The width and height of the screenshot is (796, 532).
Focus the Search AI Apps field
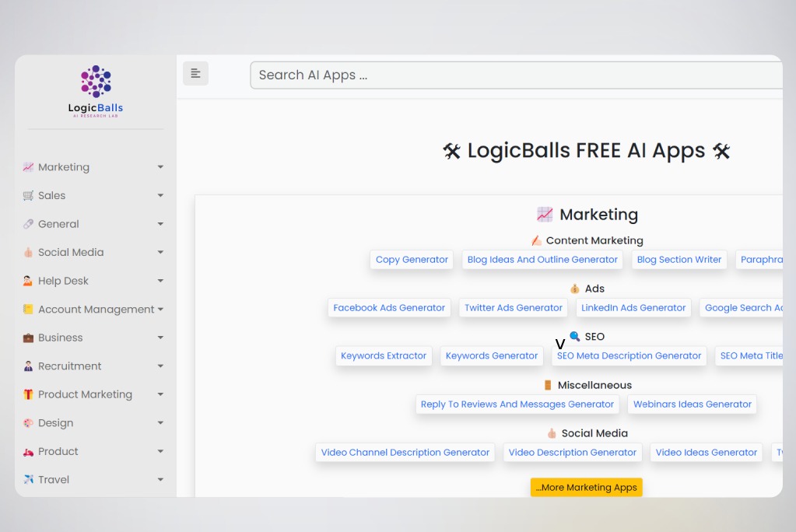click(x=517, y=75)
